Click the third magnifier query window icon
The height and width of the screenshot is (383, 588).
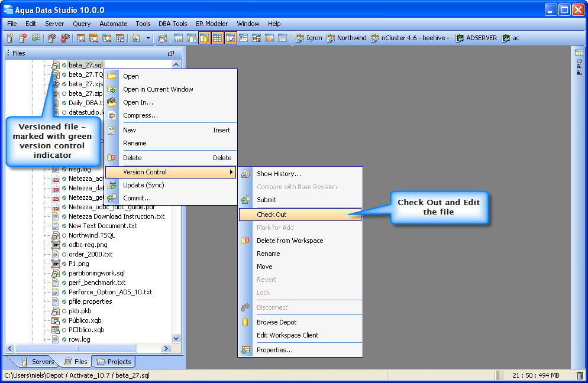pyautogui.click(x=107, y=38)
